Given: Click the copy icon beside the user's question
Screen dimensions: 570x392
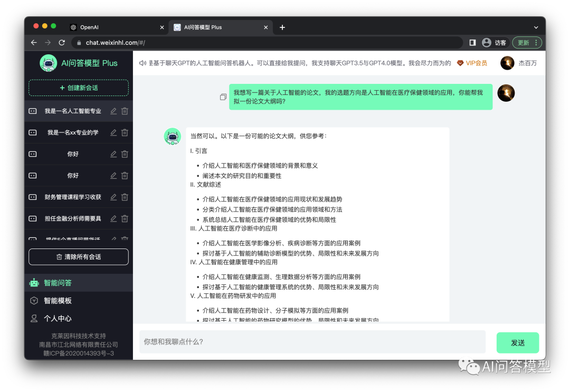Looking at the screenshot, I should [x=223, y=97].
